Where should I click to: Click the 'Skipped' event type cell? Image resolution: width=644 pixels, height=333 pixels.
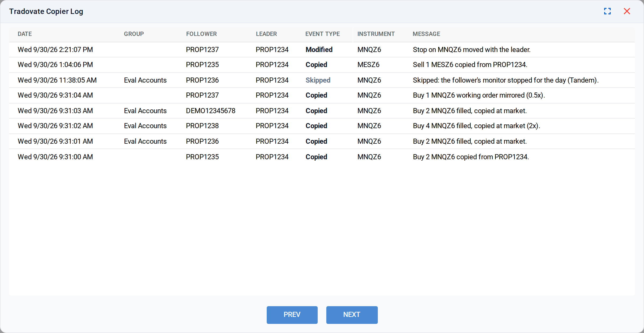[x=318, y=80]
